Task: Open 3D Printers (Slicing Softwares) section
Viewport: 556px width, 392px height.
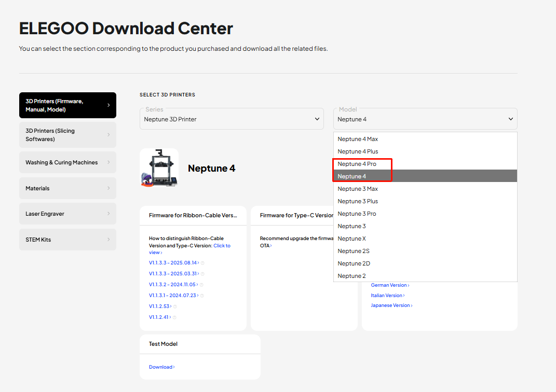Action: [x=67, y=135]
